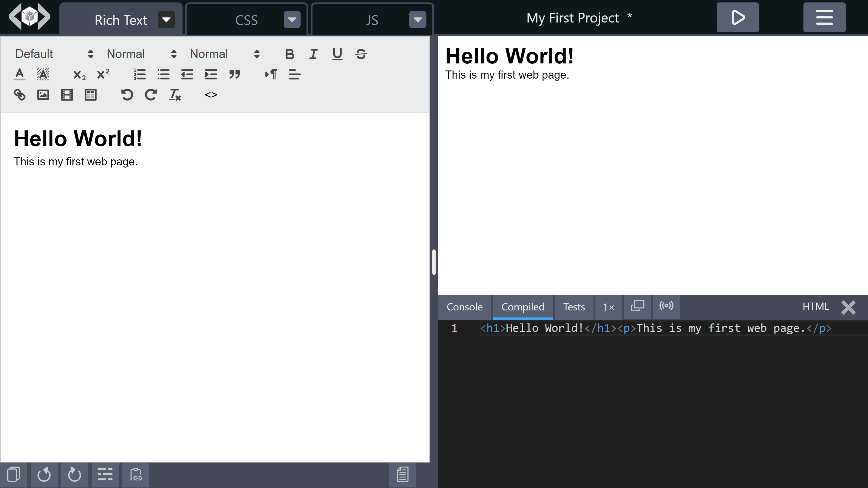Image resolution: width=868 pixels, height=488 pixels.
Task: Open the text color picker
Action: pyautogui.click(x=20, y=75)
